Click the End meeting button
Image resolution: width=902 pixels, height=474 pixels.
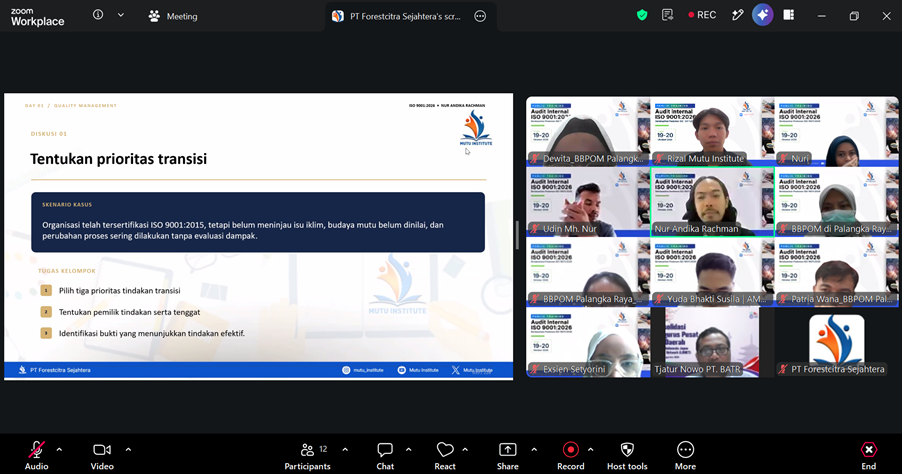click(869, 456)
